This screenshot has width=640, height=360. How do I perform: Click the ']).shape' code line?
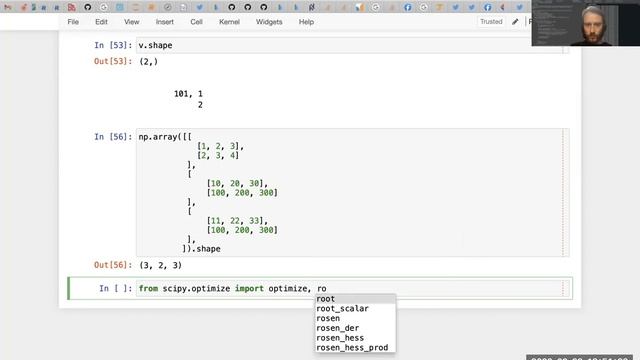(201, 249)
